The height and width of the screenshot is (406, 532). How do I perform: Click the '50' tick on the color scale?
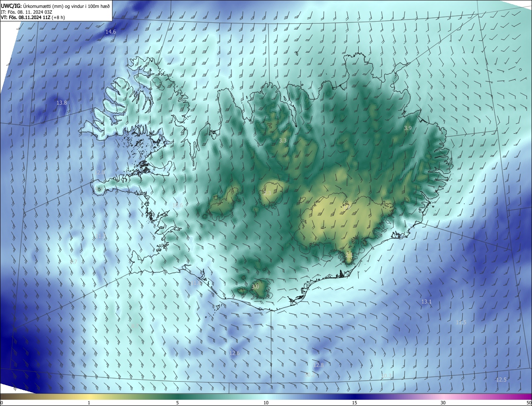click(x=529, y=403)
